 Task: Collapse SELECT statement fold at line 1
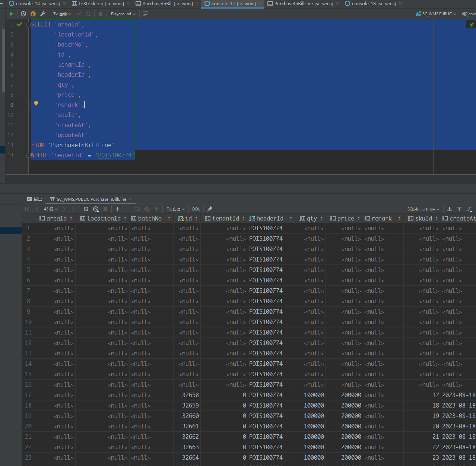click(x=28, y=25)
